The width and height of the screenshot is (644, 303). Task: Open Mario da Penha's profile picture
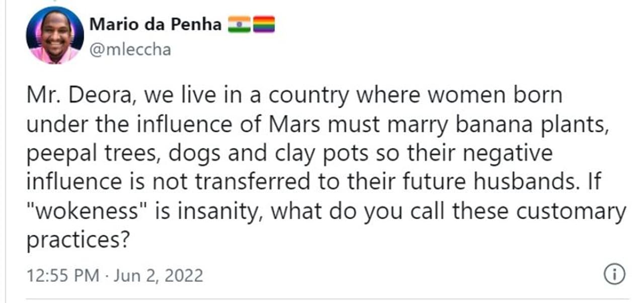[x=55, y=35]
